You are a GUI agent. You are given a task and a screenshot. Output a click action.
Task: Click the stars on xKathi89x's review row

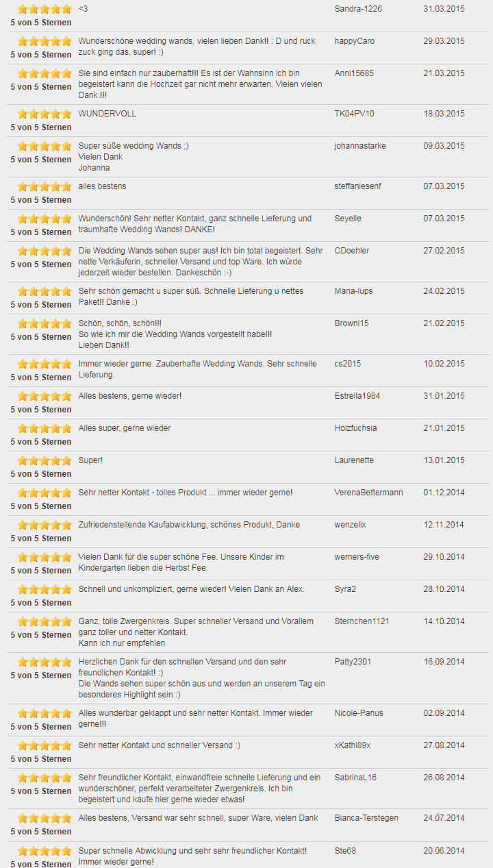(x=45, y=745)
